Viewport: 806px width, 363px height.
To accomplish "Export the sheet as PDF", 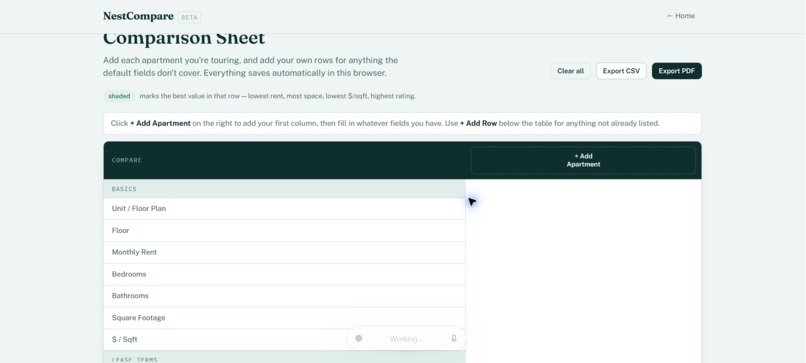I will (x=676, y=71).
